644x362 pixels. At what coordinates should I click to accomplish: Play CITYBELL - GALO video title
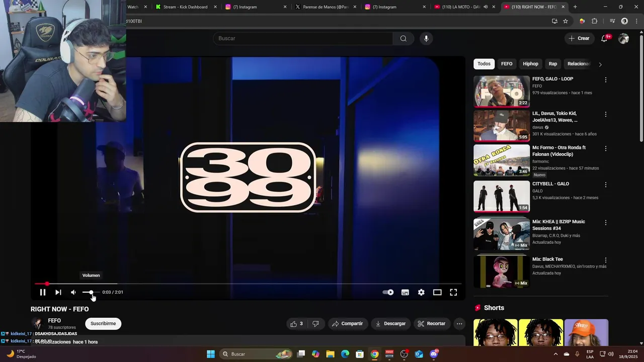point(550,184)
